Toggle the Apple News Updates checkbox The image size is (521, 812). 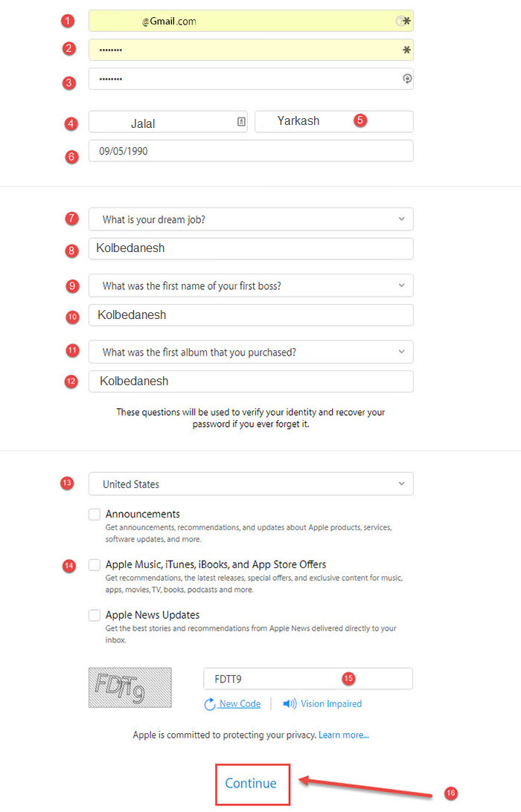(95, 615)
